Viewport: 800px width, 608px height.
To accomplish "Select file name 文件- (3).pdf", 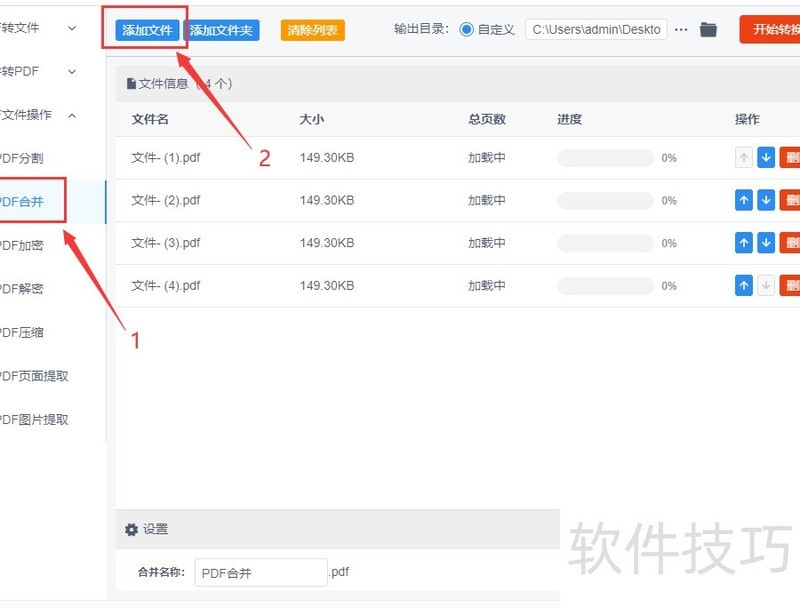I will pos(166,243).
